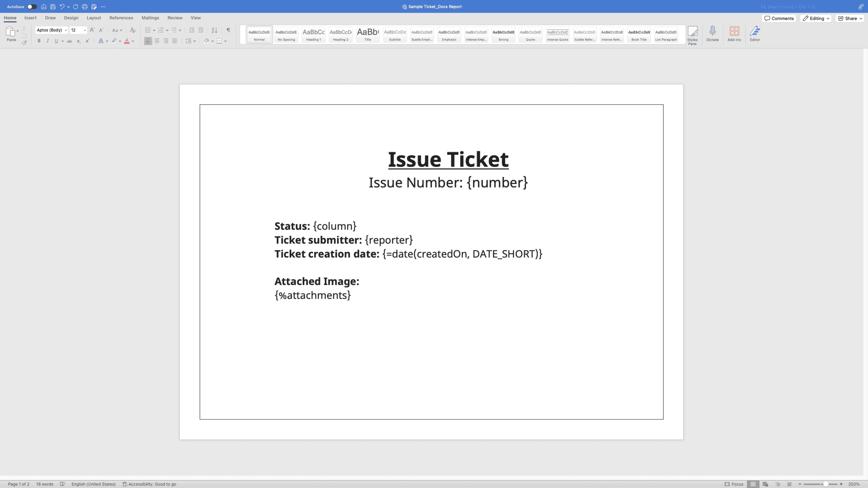Show paragraph marks with pilcrow icon
Image resolution: width=868 pixels, height=488 pixels.
pos(228,30)
